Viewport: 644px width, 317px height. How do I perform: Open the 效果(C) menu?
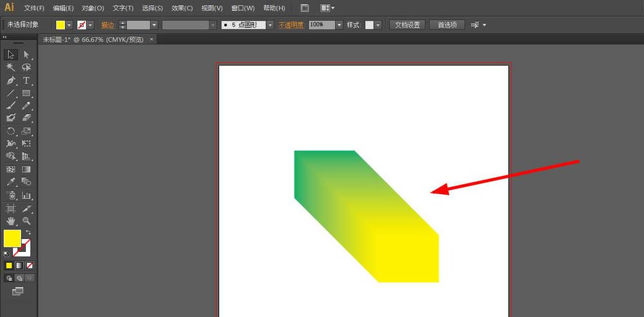(x=182, y=8)
